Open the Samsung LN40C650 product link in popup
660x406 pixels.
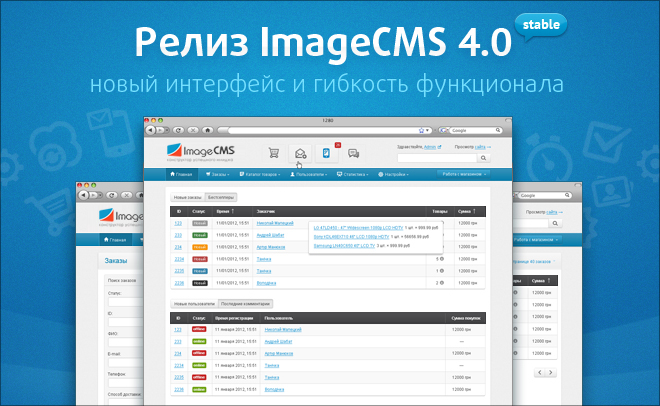344,246
